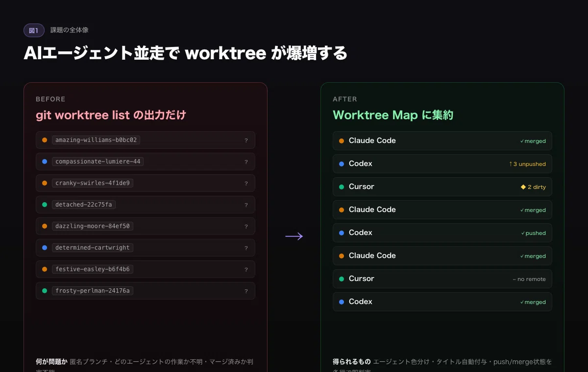Click the question mark on frosty-perlman-24176a row
Image resolution: width=588 pixels, height=372 pixels.
click(x=246, y=291)
